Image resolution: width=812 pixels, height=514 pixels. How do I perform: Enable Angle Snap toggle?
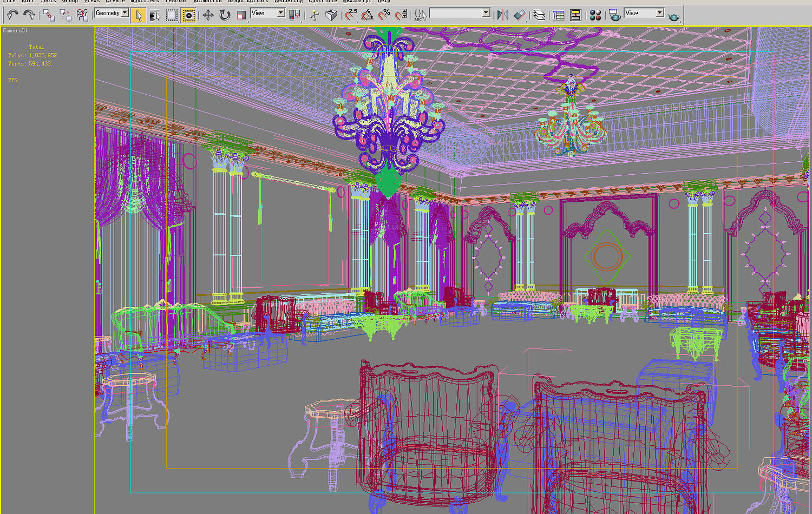coord(367,15)
